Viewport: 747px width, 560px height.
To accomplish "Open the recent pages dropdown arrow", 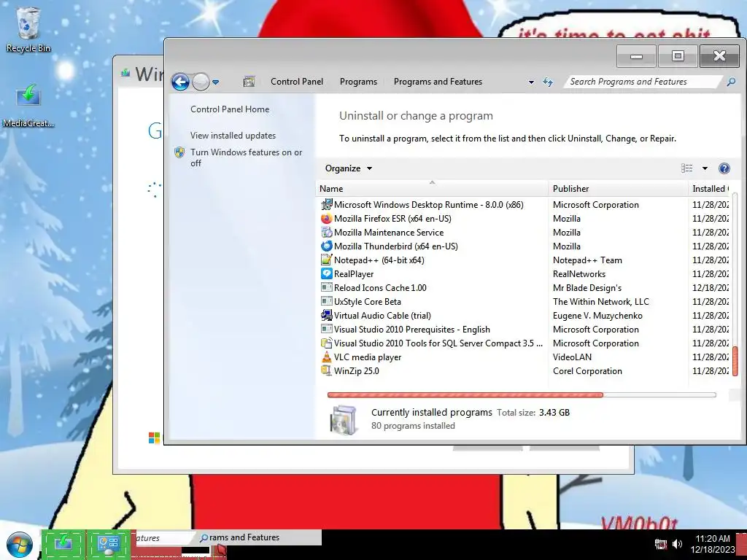I will (215, 82).
